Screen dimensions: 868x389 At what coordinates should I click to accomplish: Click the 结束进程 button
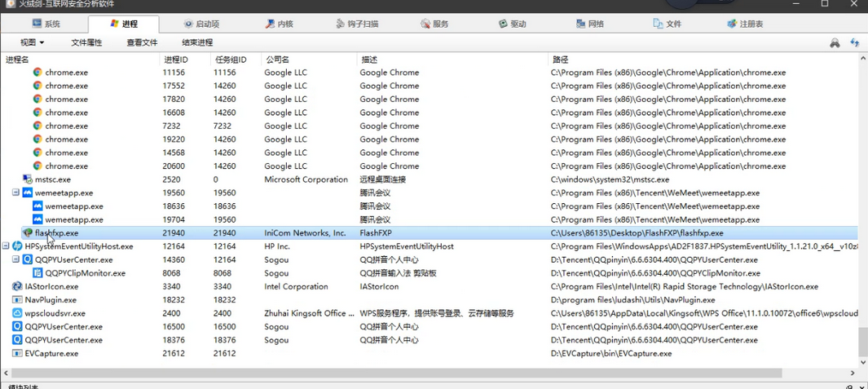pos(197,42)
